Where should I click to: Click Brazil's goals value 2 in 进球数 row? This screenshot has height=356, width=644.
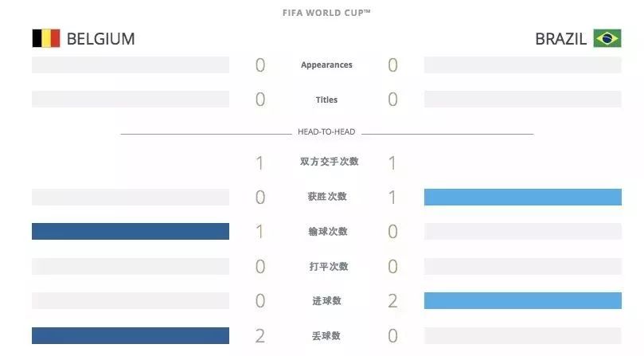click(392, 301)
